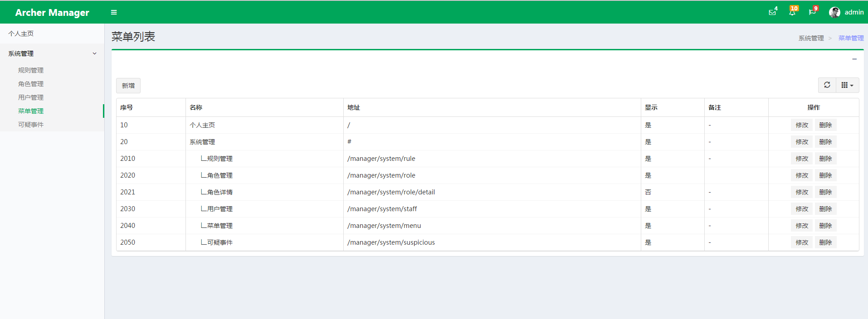Open the mail envelope notifications
The image size is (868, 319).
coord(772,12)
